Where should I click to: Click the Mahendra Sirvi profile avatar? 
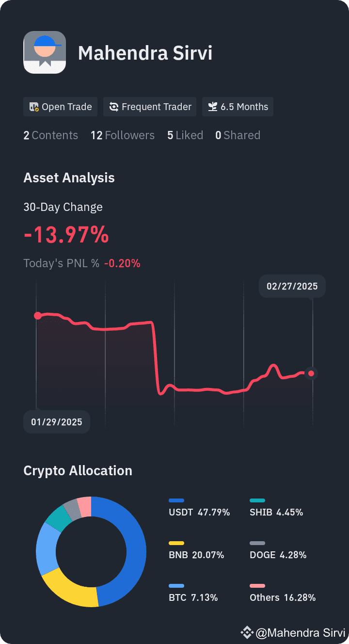pyautogui.click(x=45, y=52)
